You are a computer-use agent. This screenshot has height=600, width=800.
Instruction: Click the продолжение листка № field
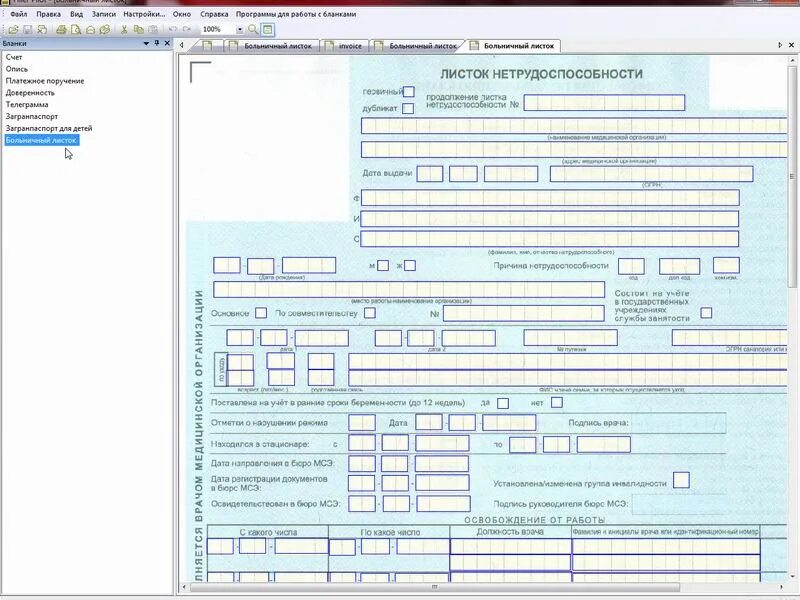(604, 103)
